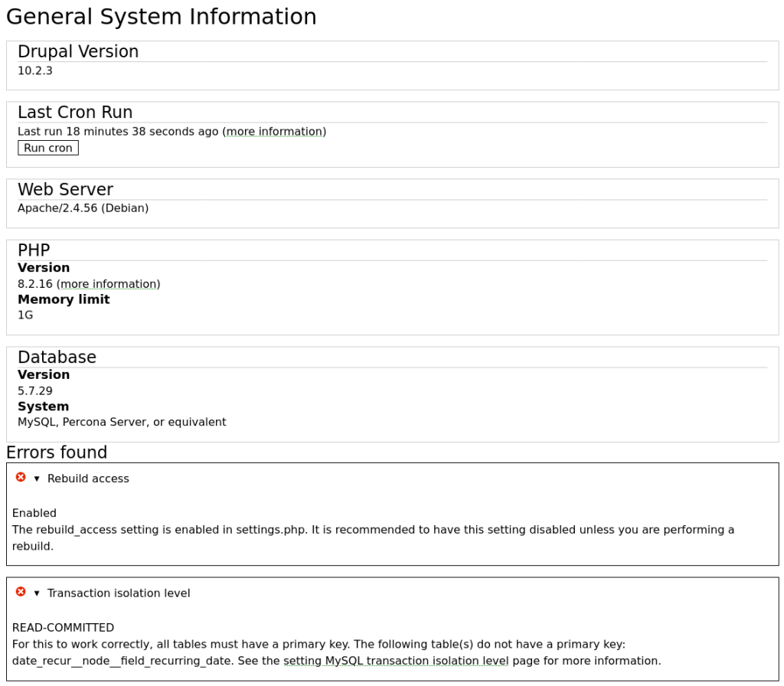Click the Rebuild access error title text

tap(89, 478)
